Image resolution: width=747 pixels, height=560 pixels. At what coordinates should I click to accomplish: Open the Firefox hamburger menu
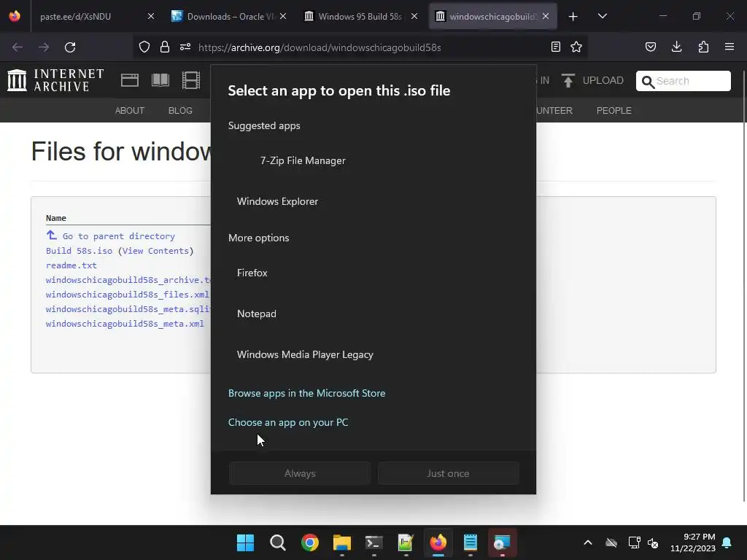(x=729, y=47)
